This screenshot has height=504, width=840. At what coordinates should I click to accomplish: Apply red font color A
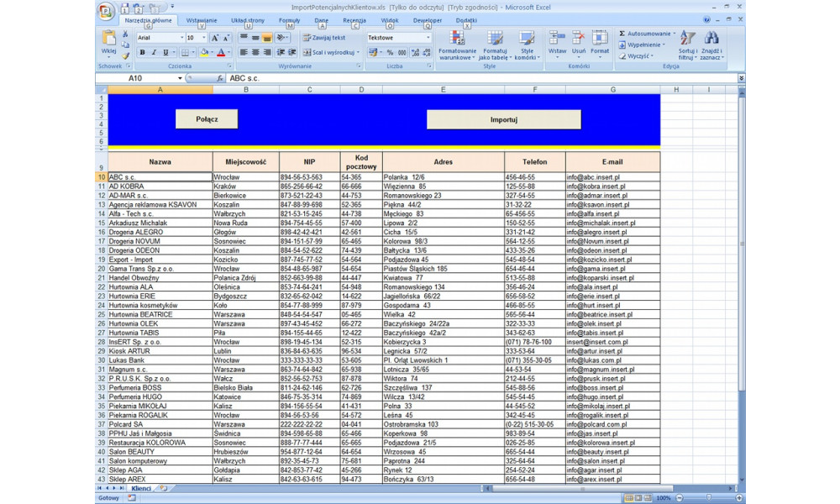pos(221,52)
